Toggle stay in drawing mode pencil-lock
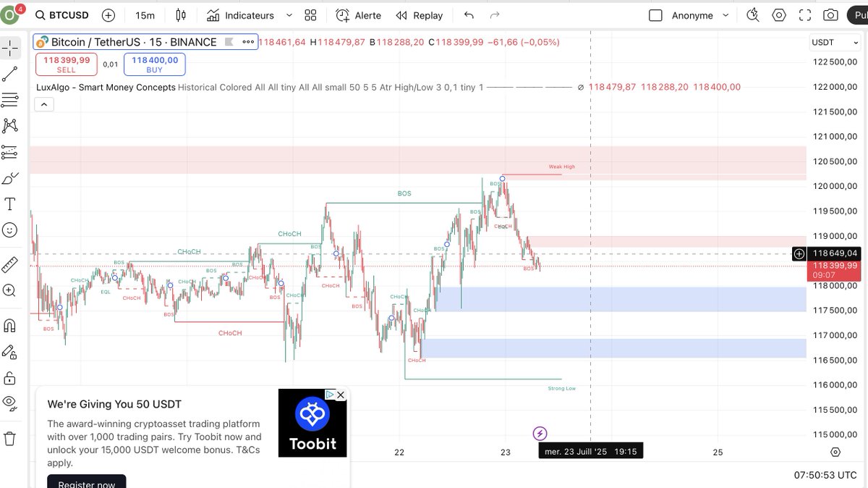The width and height of the screenshot is (868, 488). point(10,352)
